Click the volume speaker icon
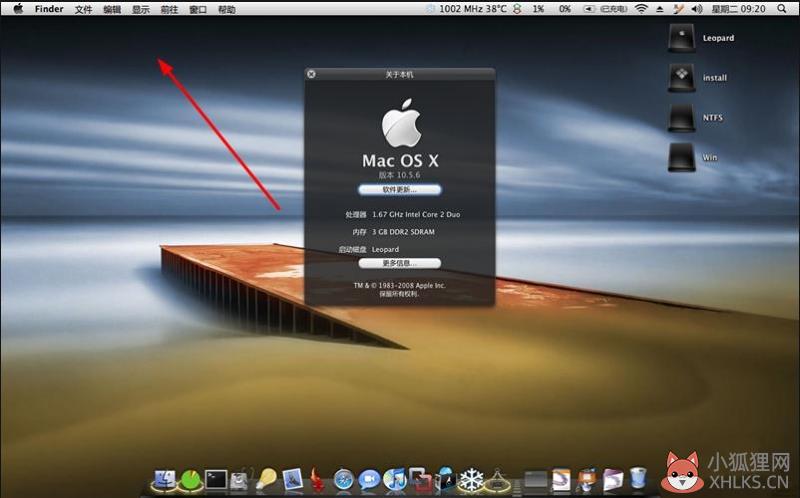 coord(696,9)
